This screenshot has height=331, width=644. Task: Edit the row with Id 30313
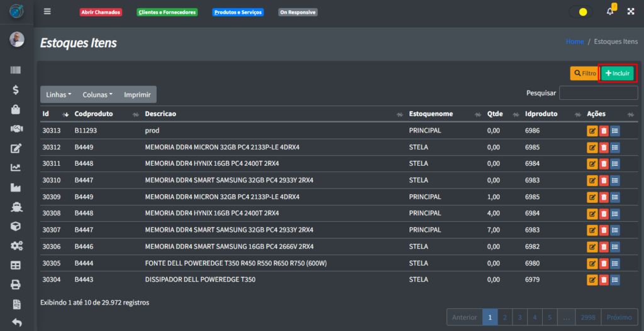(592, 131)
